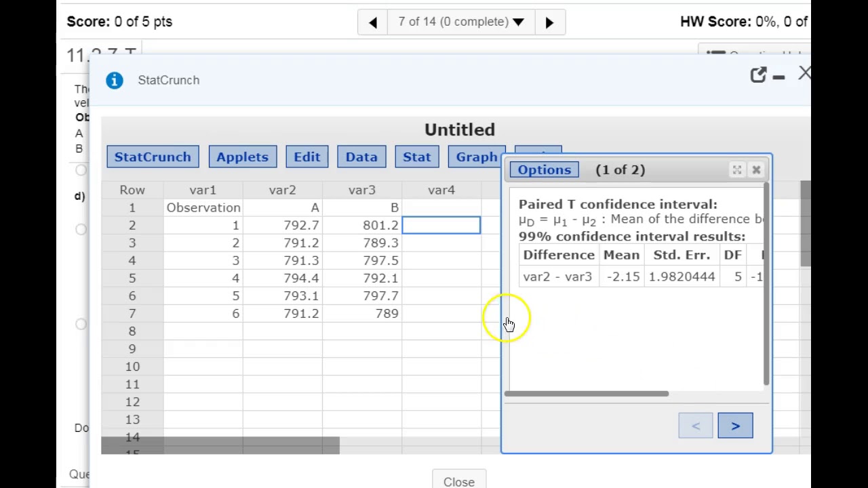Click the Observation cell in var1
This screenshot has height=488, width=868.
203,207
